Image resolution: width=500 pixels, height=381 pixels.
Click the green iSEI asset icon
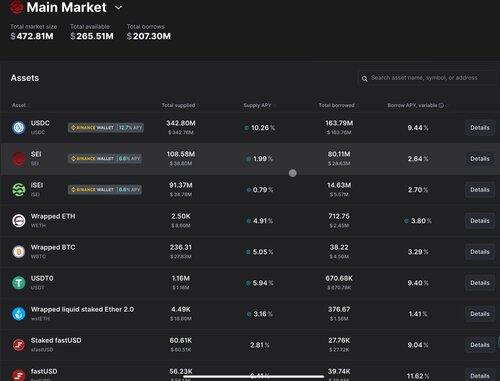[19, 190]
